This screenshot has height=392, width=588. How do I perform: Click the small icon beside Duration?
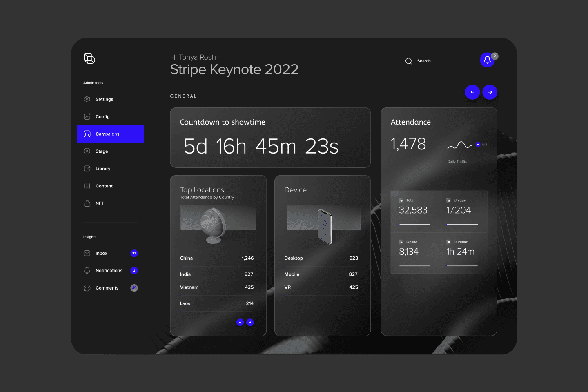448,242
